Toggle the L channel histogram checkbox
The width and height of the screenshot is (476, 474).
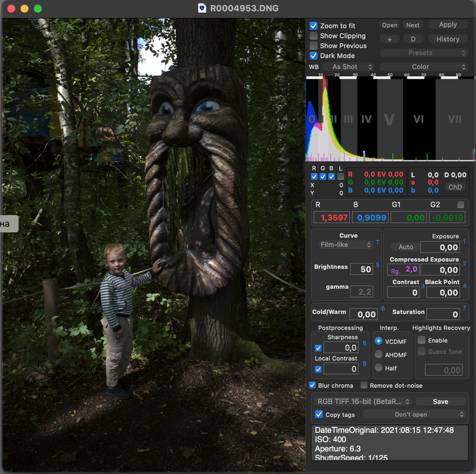click(340, 177)
